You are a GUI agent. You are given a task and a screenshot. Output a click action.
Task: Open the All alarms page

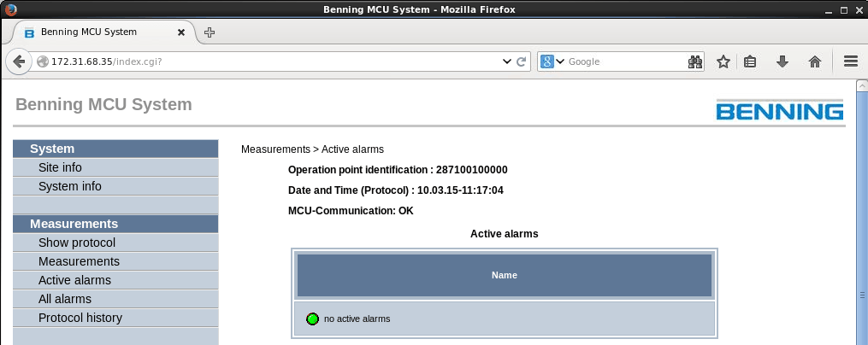coord(64,299)
